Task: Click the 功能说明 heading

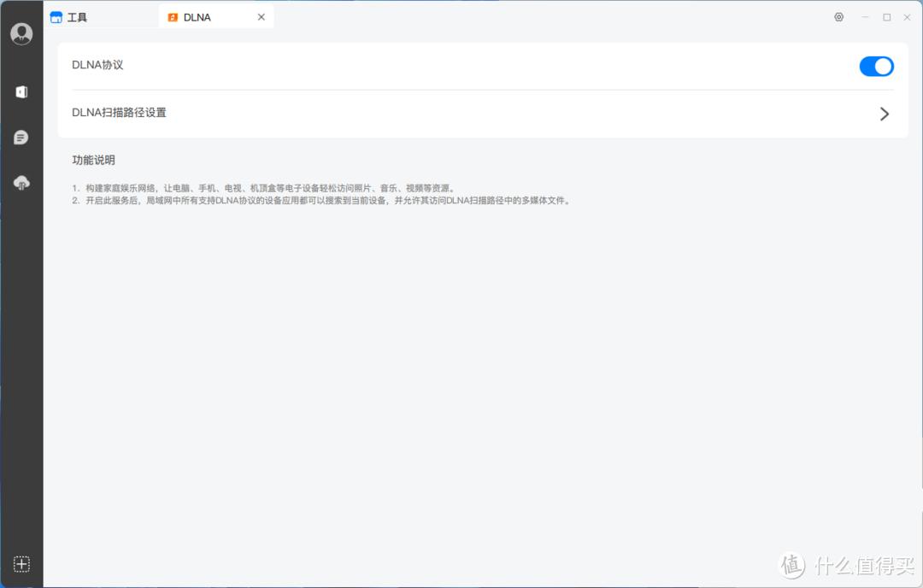Action: click(x=93, y=160)
